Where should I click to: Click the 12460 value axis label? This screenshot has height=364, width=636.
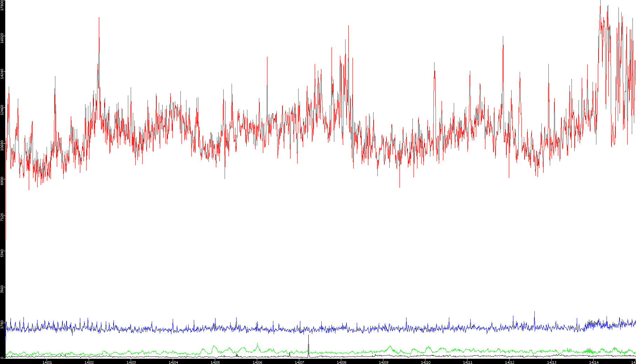2,110
